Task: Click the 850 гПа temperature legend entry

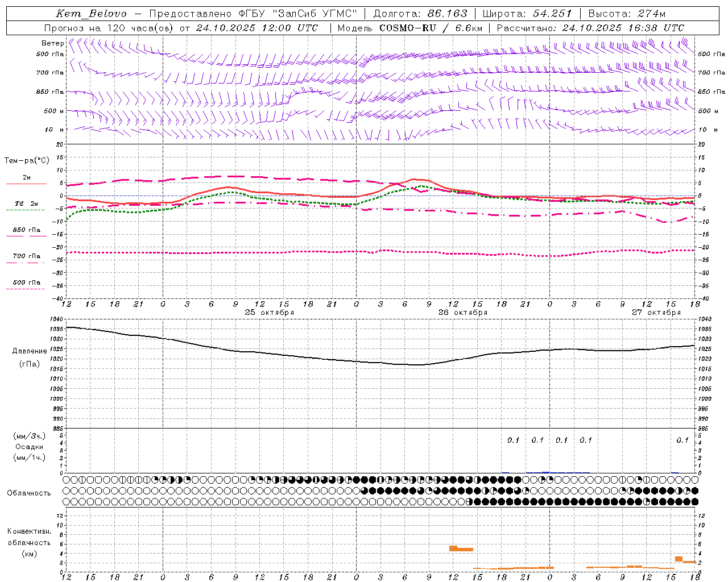Action: [x=27, y=230]
